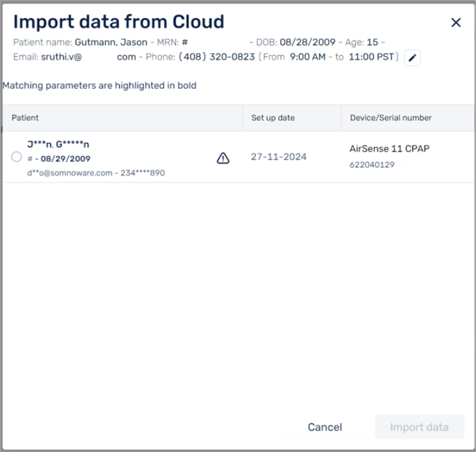The width and height of the screenshot is (476, 452).
Task: Click the Import data from Cloud title
Action: [x=119, y=22]
